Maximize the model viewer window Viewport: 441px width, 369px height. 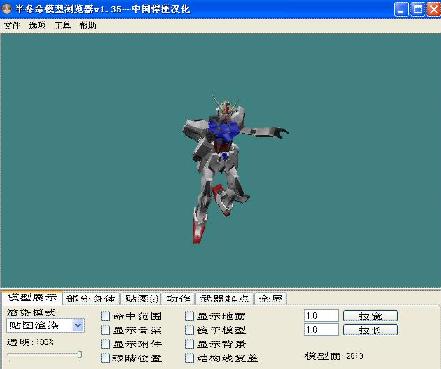pos(417,9)
